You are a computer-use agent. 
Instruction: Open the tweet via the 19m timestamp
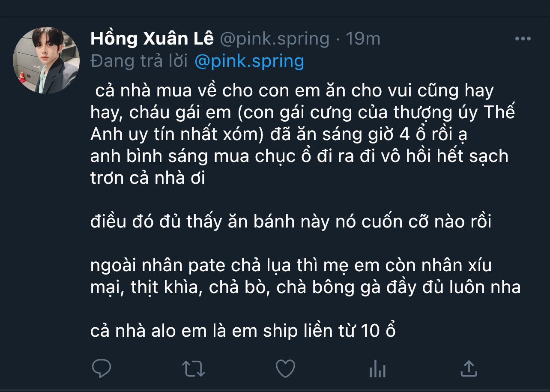[363, 39]
